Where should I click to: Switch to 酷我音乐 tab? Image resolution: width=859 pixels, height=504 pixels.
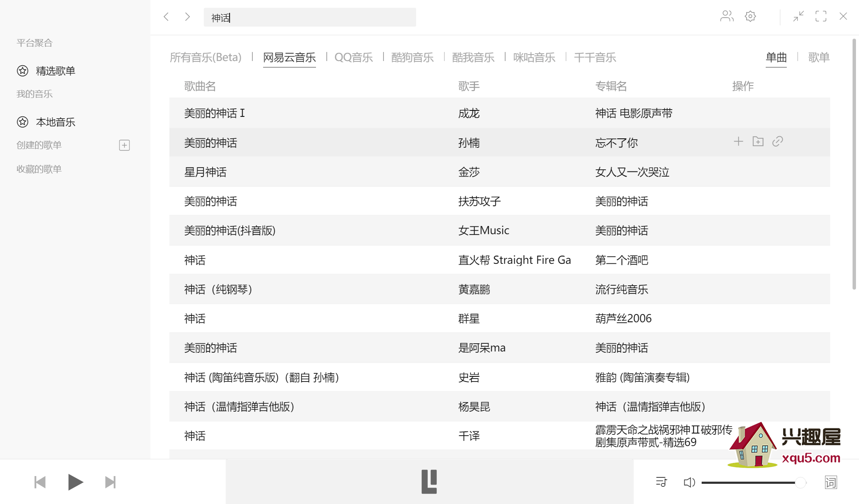click(x=473, y=57)
